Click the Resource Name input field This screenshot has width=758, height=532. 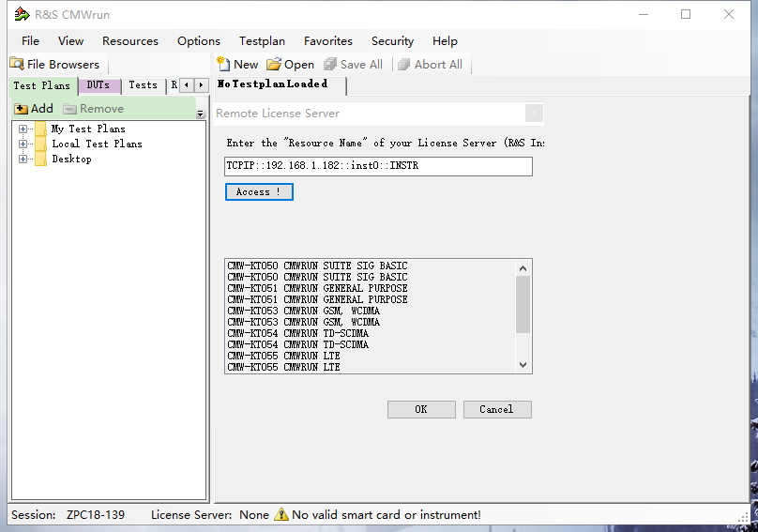[x=378, y=166]
